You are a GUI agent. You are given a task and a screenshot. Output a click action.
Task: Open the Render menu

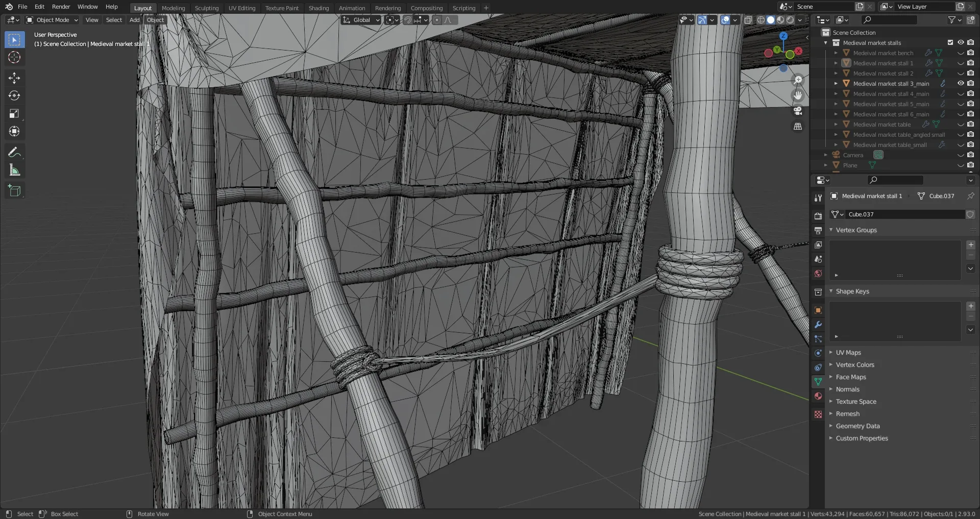[x=61, y=7]
